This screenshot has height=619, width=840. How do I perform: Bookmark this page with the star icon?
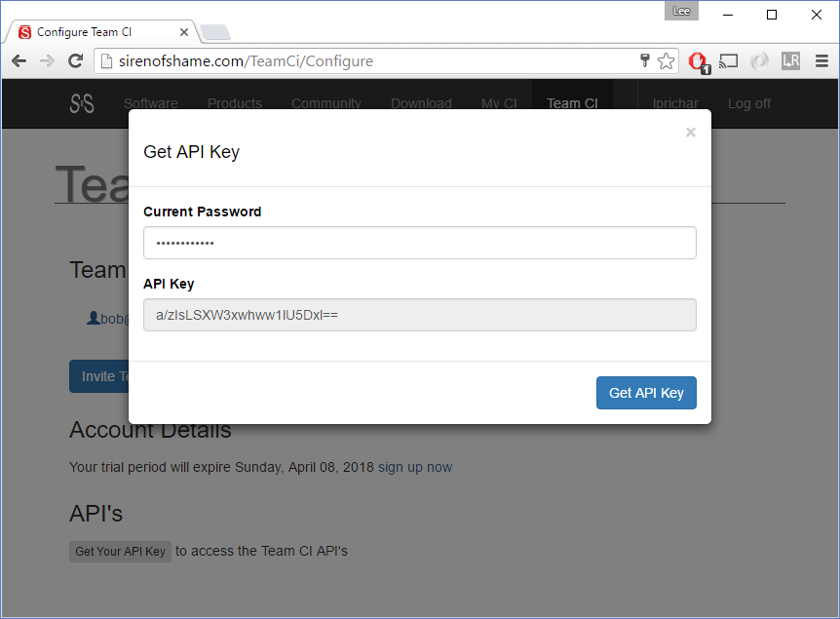pos(667,61)
